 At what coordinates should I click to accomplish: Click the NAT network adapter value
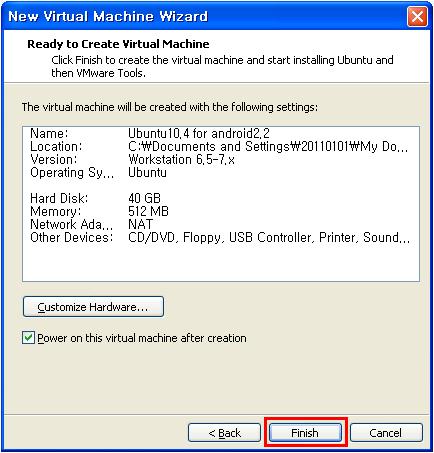coord(140,224)
